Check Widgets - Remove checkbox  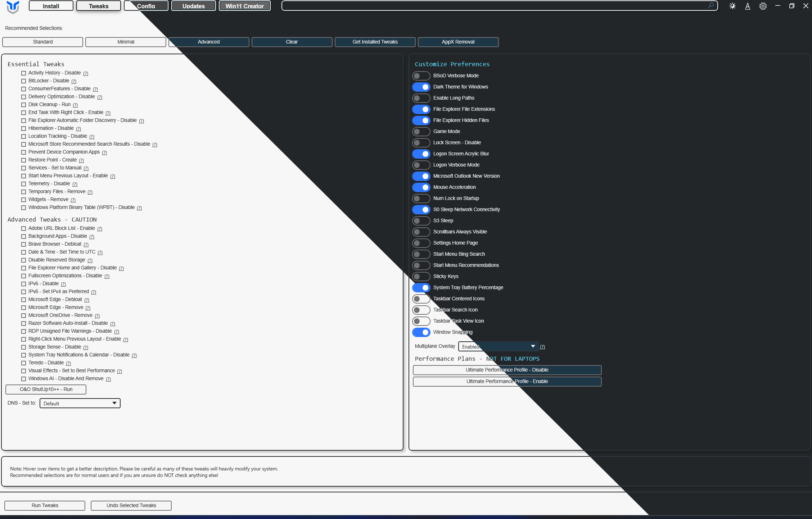[x=24, y=200]
